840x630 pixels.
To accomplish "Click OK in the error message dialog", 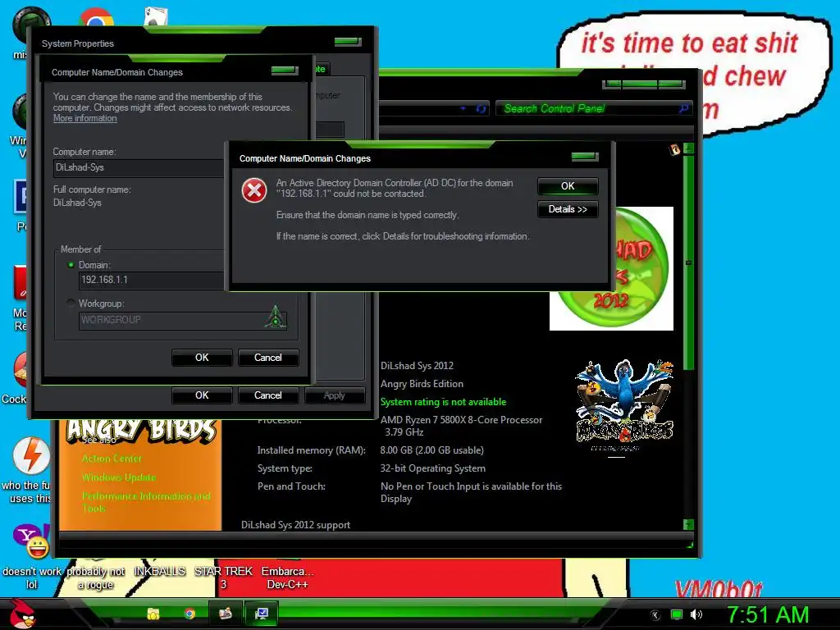I will (x=568, y=186).
